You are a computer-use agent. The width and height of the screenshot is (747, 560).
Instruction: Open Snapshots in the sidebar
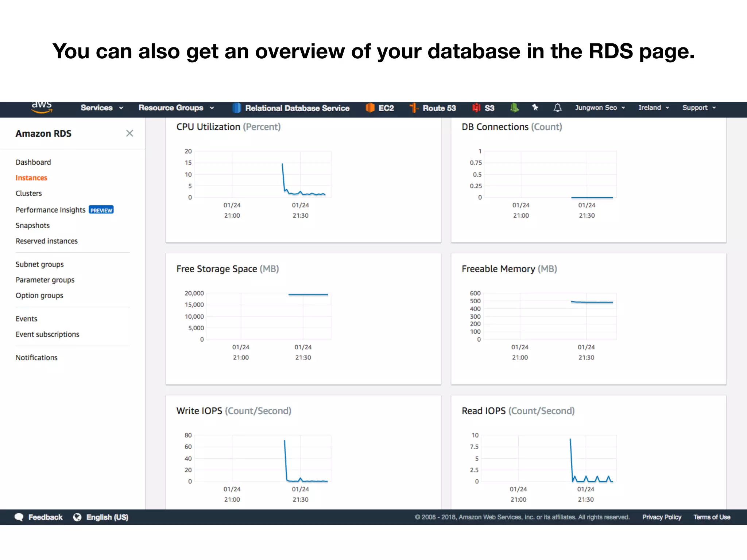coord(32,226)
